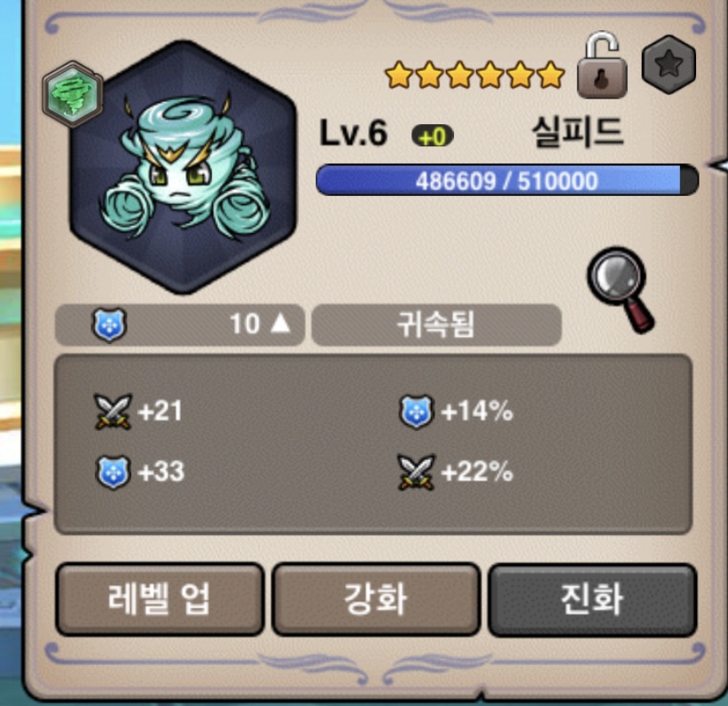Click the crossed swords icon next to +22%
Viewport: 728px width, 706px height.
417,473
